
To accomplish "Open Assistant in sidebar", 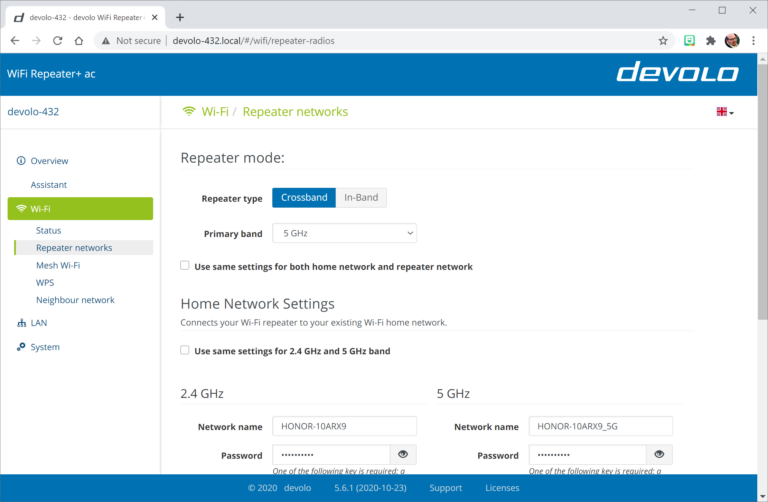I will click(x=48, y=185).
